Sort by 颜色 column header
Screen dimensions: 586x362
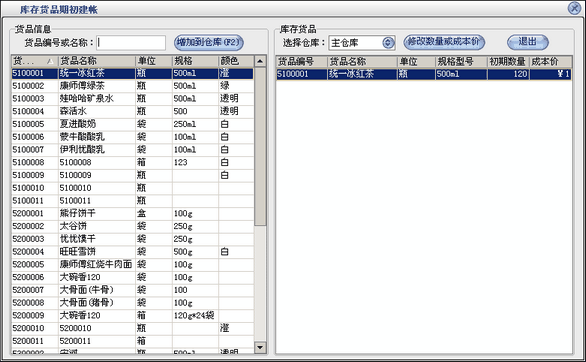pos(235,61)
